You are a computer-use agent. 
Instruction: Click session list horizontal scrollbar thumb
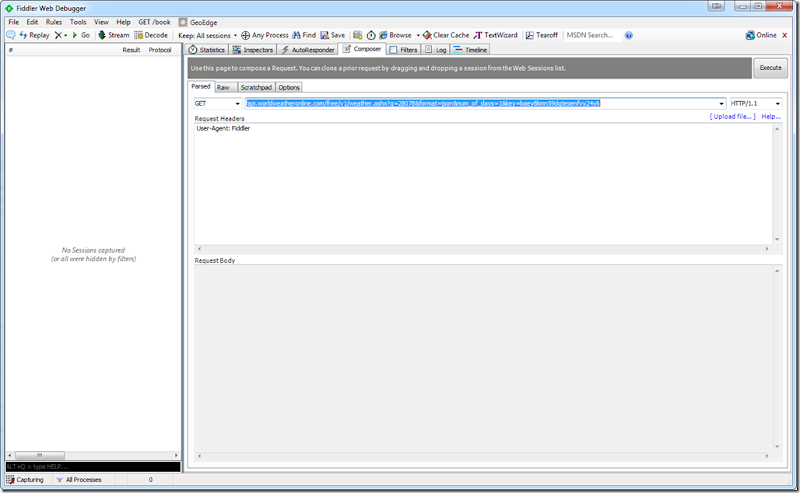(x=39, y=455)
